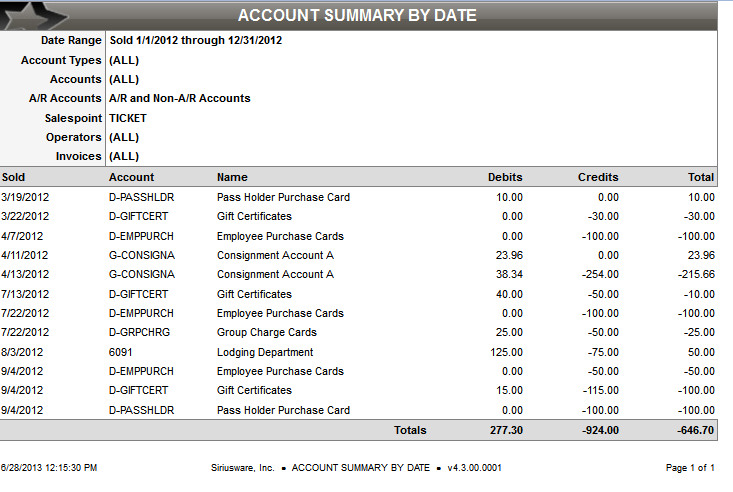
Task: Select the 7/13/2012 date cell
Action: 25,294
